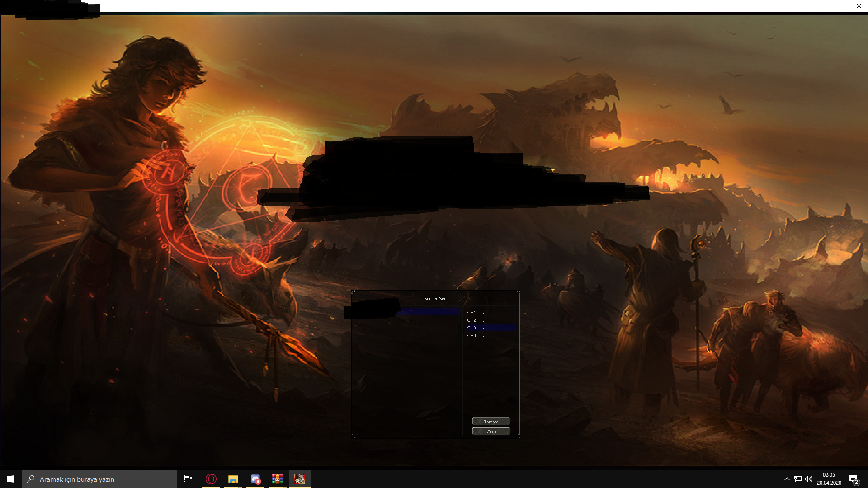Image resolution: width=868 pixels, height=488 pixels.
Task: Click the Çıkış exit button
Action: (x=491, y=432)
